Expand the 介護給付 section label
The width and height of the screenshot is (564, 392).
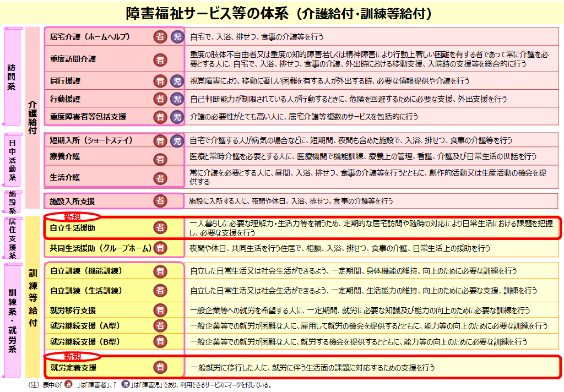point(31,110)
